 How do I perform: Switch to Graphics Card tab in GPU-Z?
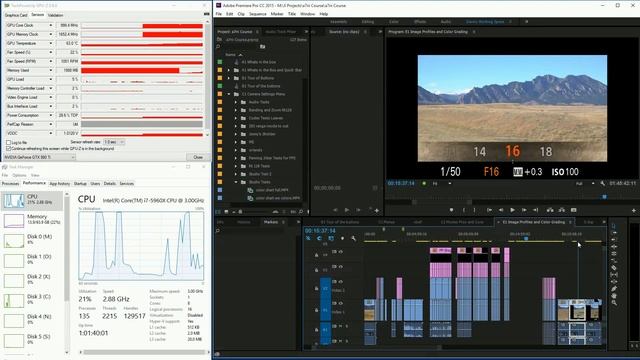click(16, 15)
